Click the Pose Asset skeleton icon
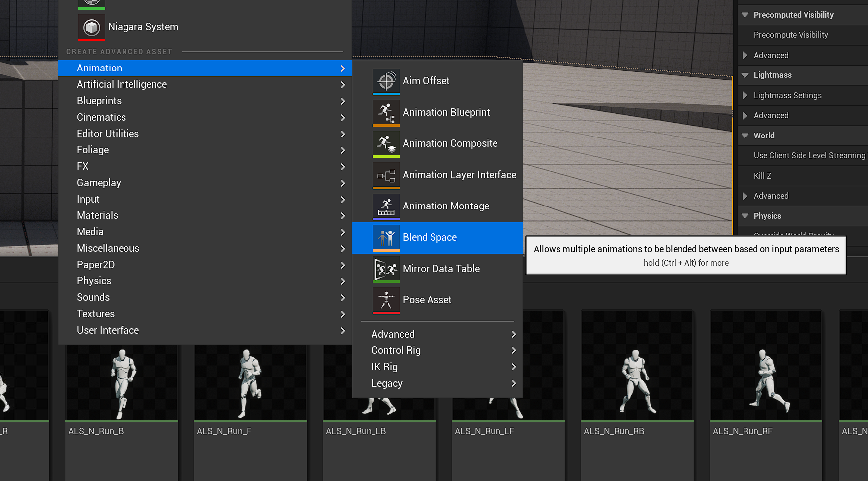868x481 pixels. pyautogui.click(x=386, y=300)
